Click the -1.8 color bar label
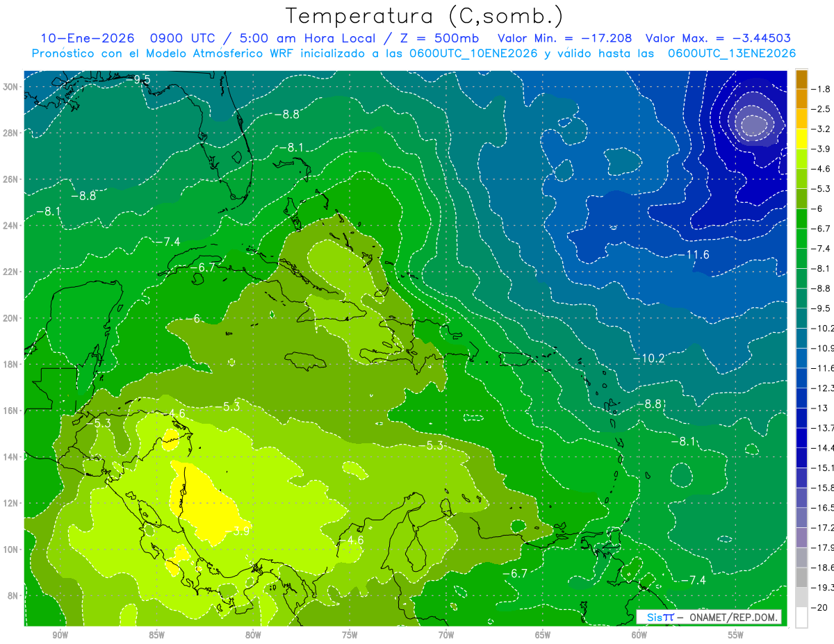Screen dimensions: 834x644 tap(821, 89)
